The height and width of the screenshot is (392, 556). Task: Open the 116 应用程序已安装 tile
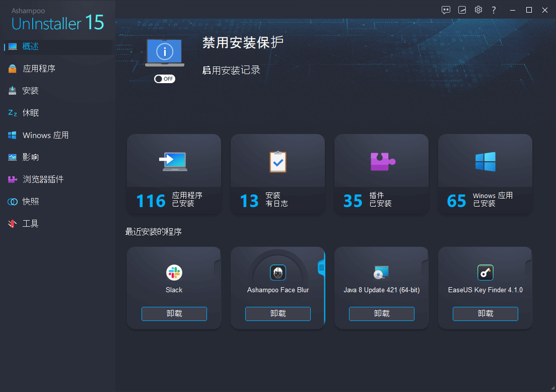tap(174, 174)
